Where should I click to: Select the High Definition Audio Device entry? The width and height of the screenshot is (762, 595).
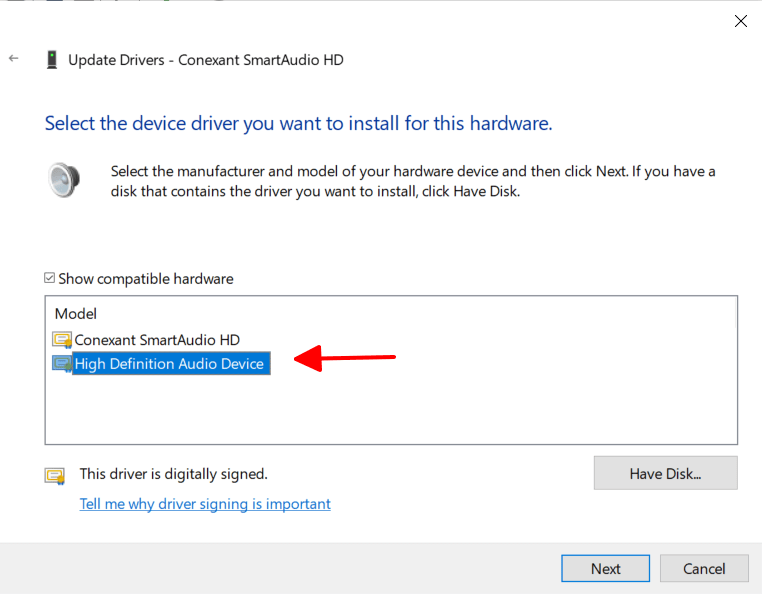(x=169, y=364)
